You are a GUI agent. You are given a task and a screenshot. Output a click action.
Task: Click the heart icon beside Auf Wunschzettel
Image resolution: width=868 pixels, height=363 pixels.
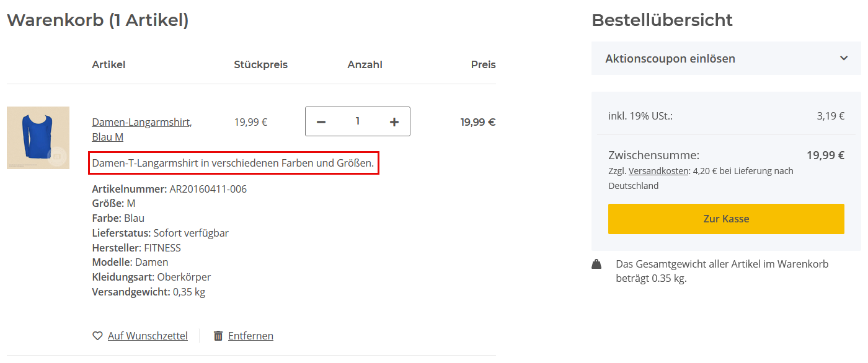(x=97, y=336)
